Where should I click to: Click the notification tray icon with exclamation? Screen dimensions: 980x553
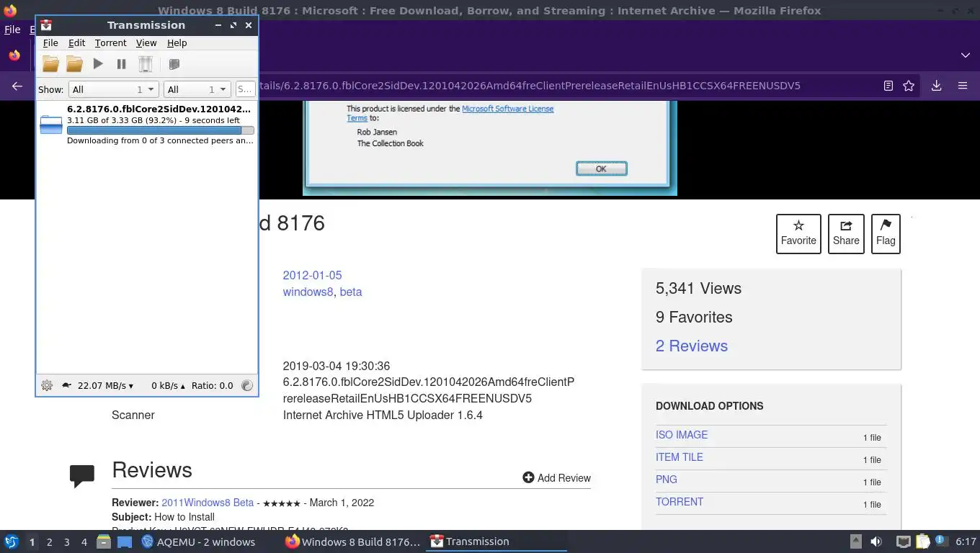pos(941,541)
